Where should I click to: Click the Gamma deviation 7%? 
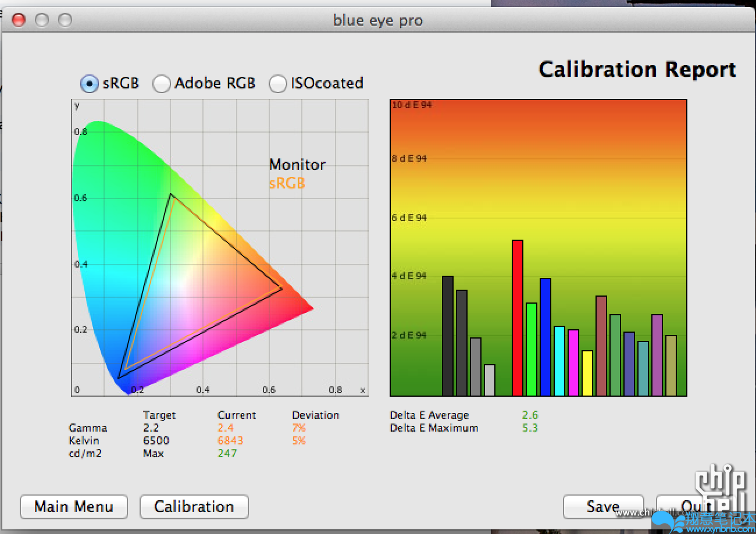tap(299, 428)
